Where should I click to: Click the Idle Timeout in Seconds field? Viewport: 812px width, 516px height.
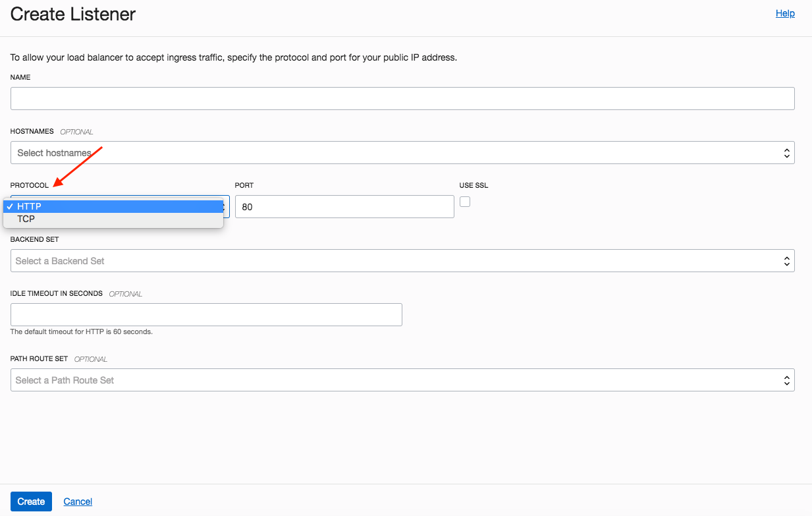206,314
